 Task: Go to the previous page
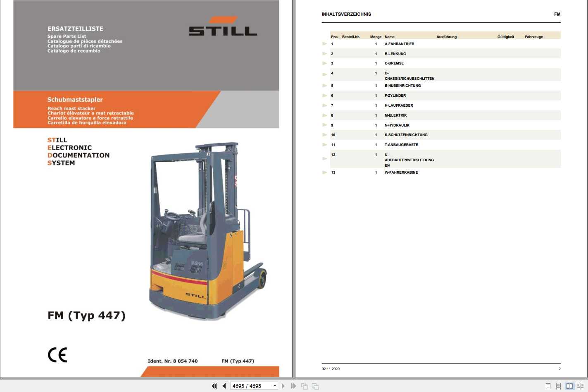pyautogui.click(x=224, y=386)
